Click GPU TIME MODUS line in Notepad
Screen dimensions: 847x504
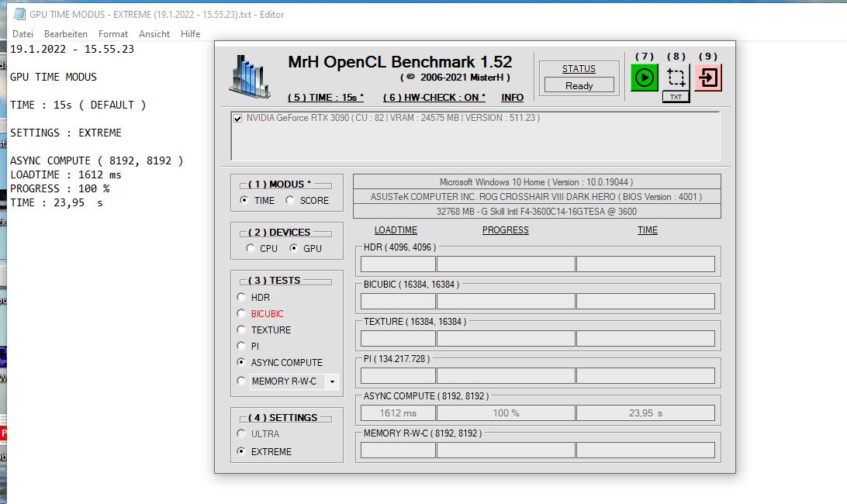point(54,77)
